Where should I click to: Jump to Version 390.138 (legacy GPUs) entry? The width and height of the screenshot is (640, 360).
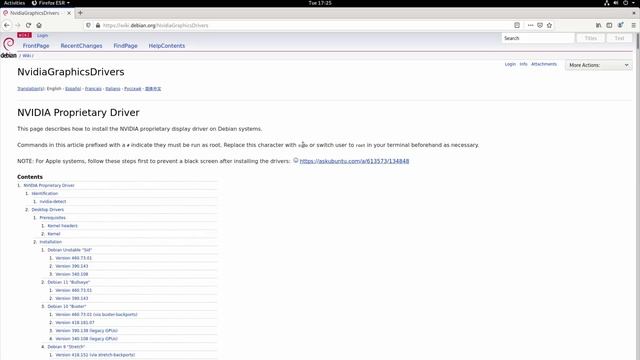pyautogui.click(x=87, y=331)
